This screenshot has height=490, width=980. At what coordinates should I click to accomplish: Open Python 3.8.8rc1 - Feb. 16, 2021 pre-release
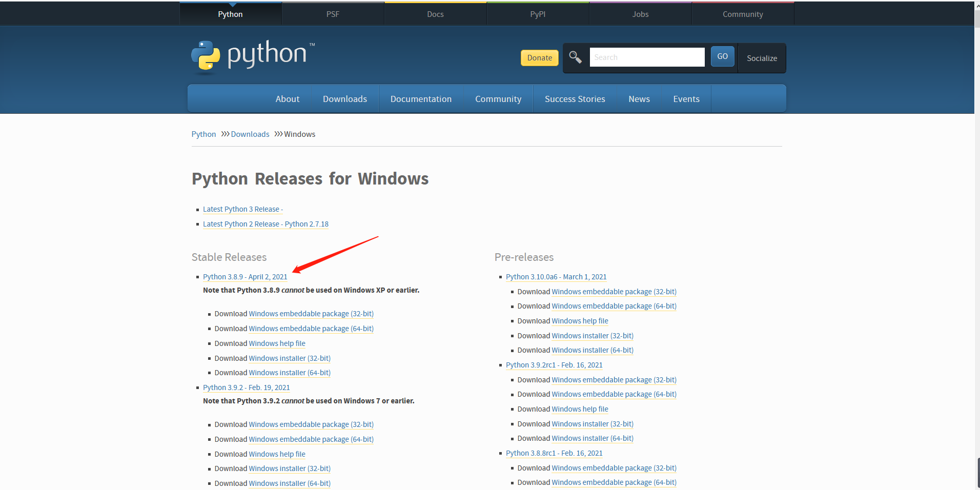(554, 453)
